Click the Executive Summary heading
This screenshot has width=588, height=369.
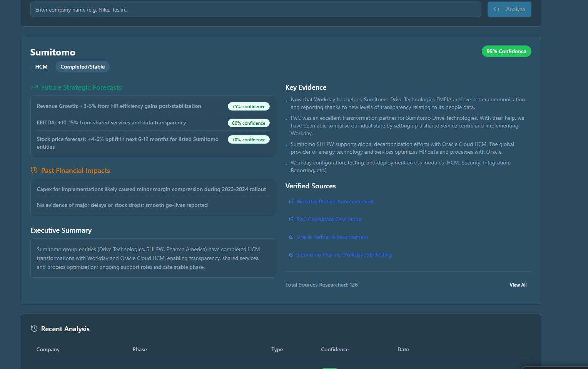point(61,230)
